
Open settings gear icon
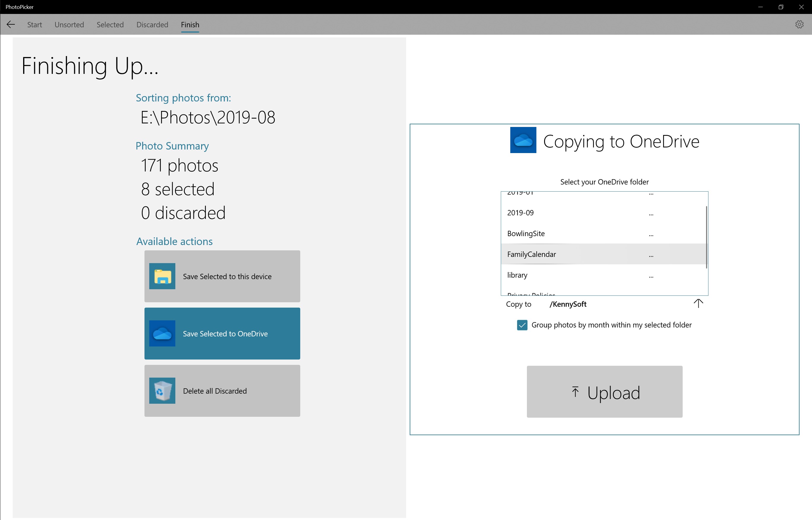pos(799,25)
